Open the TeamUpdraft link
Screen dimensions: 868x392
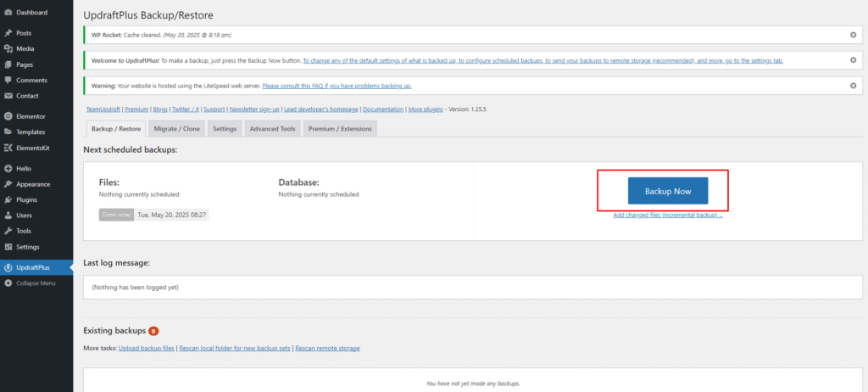click(103, 109)
